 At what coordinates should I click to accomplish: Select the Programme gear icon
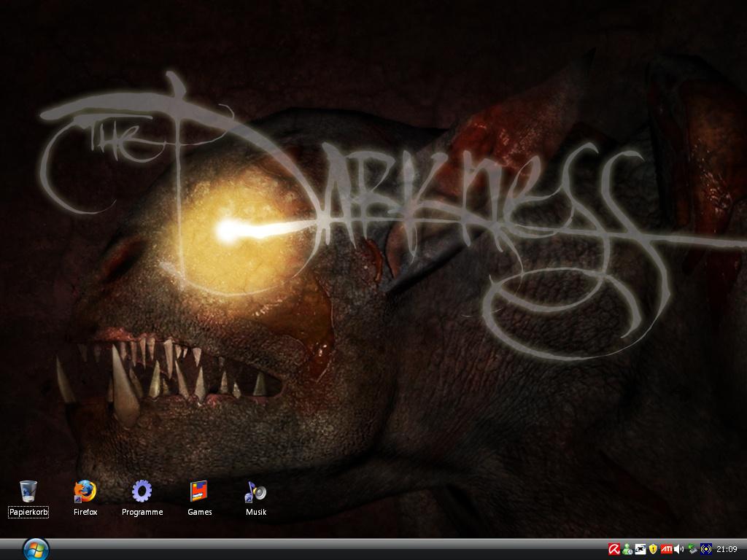tap(142, 491)
